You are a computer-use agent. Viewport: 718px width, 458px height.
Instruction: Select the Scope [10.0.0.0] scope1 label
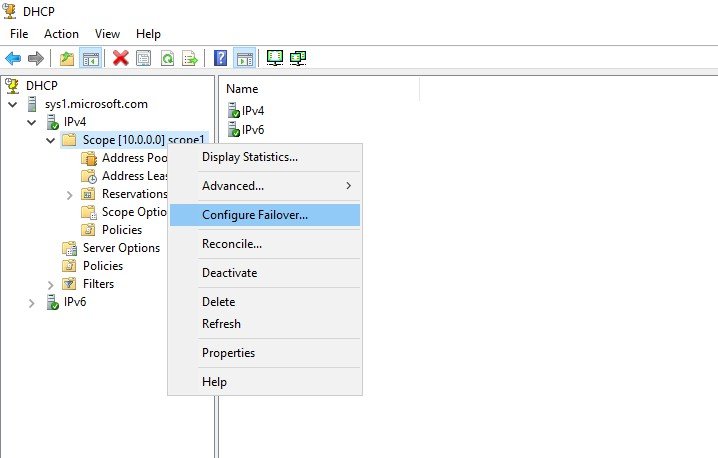tap(143, 140)
